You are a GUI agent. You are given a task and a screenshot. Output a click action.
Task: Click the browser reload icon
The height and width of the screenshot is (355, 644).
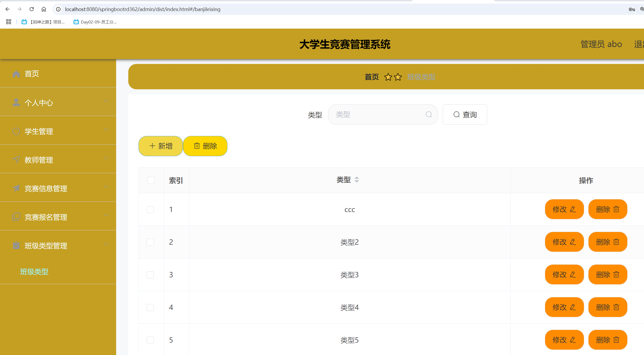(x=32, y=9)
